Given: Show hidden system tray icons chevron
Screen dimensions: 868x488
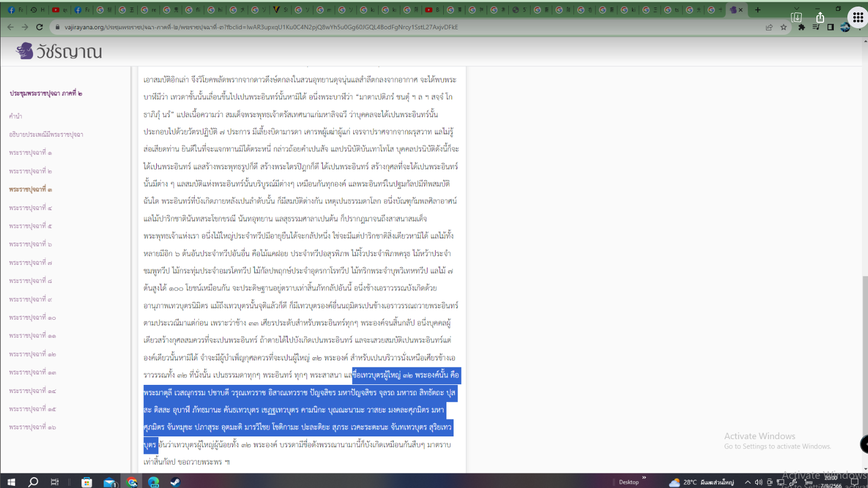Looking at the screenshot, I should click(748, 482).
